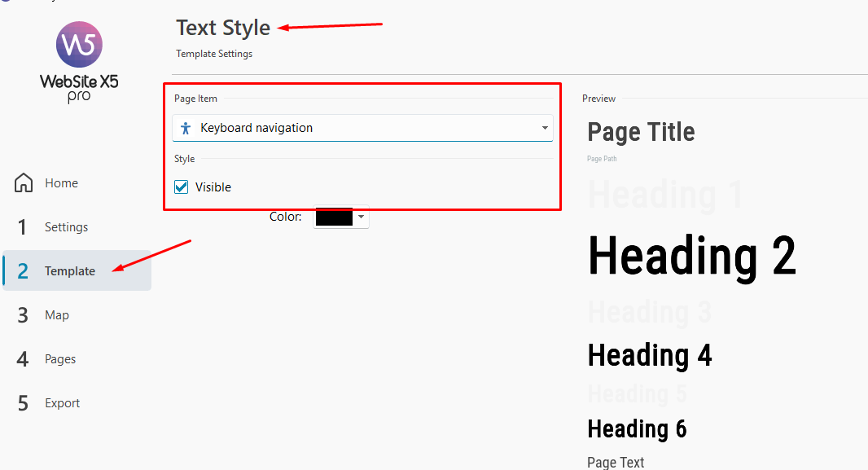Click the black Color swatch
The image size is (868, 470).
[x=335, y=217]
